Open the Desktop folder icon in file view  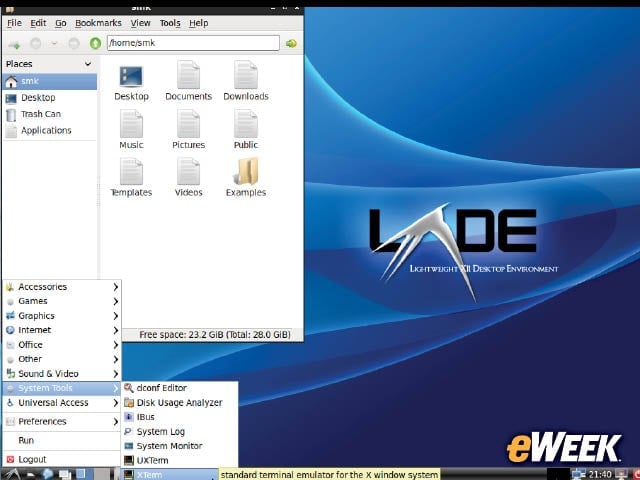[131, 76]
